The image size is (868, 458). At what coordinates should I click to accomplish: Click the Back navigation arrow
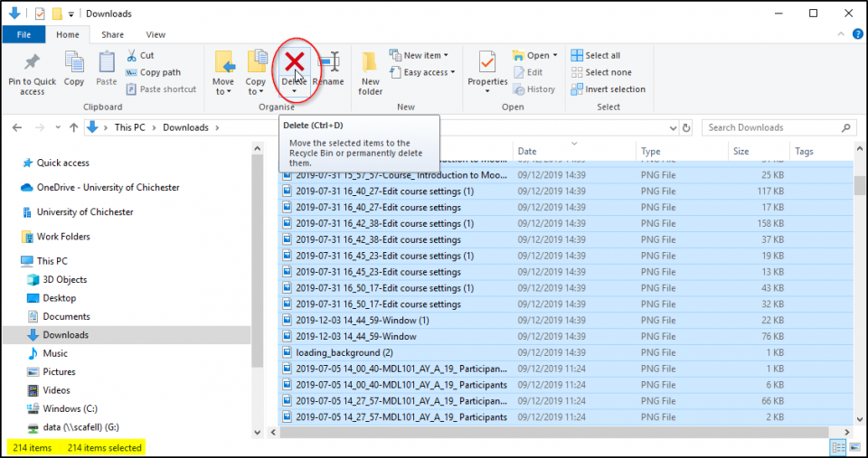[17, 127]
